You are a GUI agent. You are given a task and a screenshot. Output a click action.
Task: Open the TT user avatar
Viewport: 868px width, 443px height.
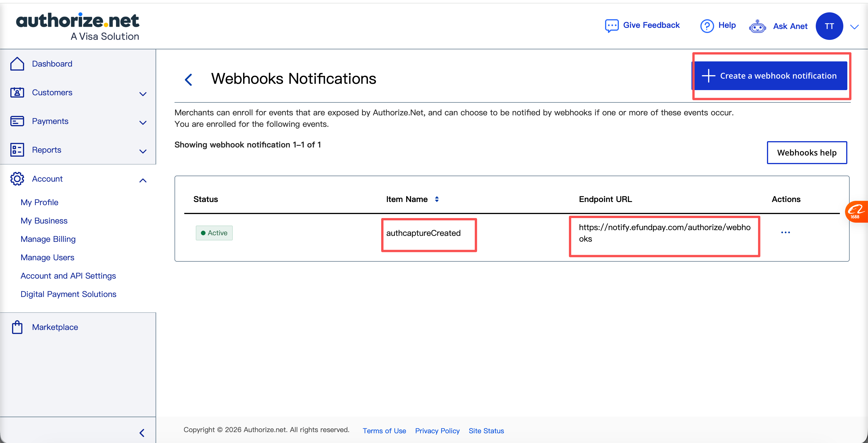(829, 26)
